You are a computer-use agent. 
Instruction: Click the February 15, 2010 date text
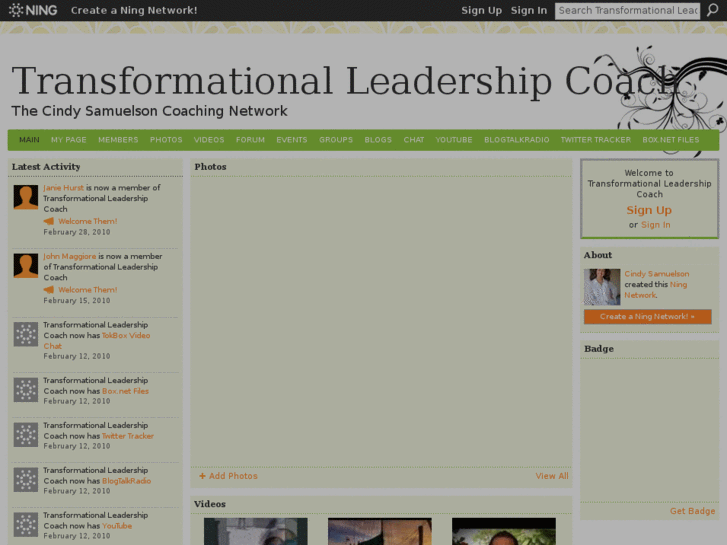click(x=77, y=301)
